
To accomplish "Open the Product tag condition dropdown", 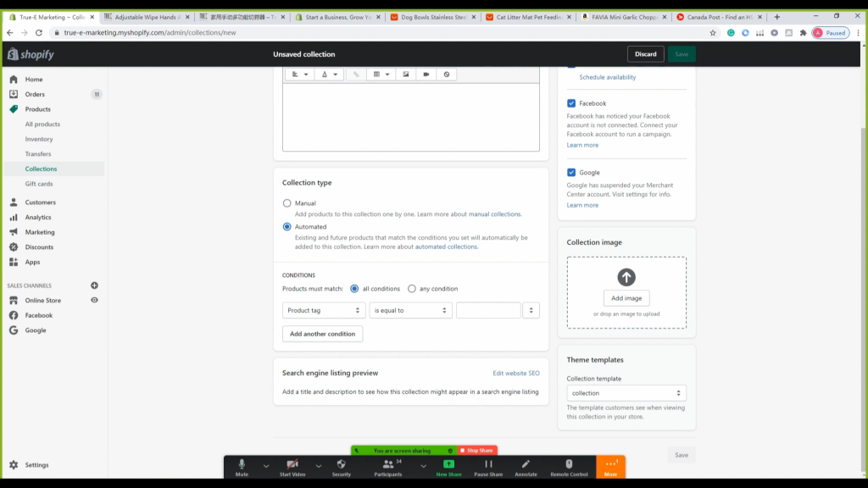I will point(324,311).
